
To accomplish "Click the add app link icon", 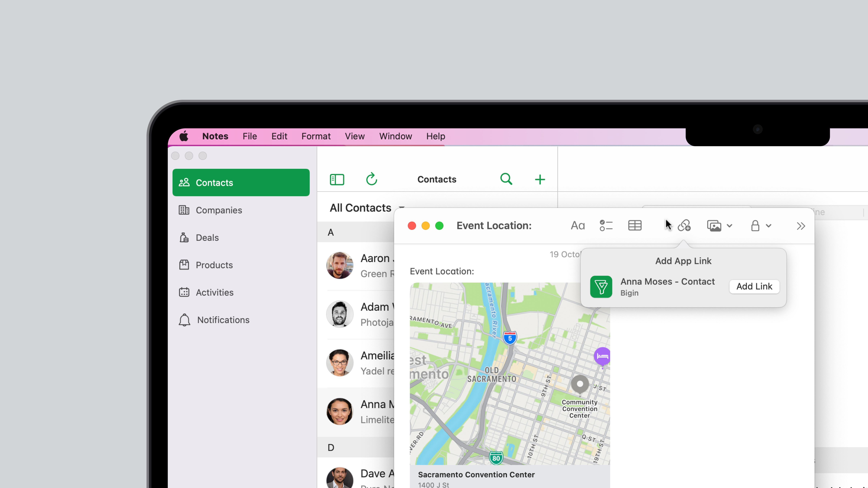I will 684,226.
